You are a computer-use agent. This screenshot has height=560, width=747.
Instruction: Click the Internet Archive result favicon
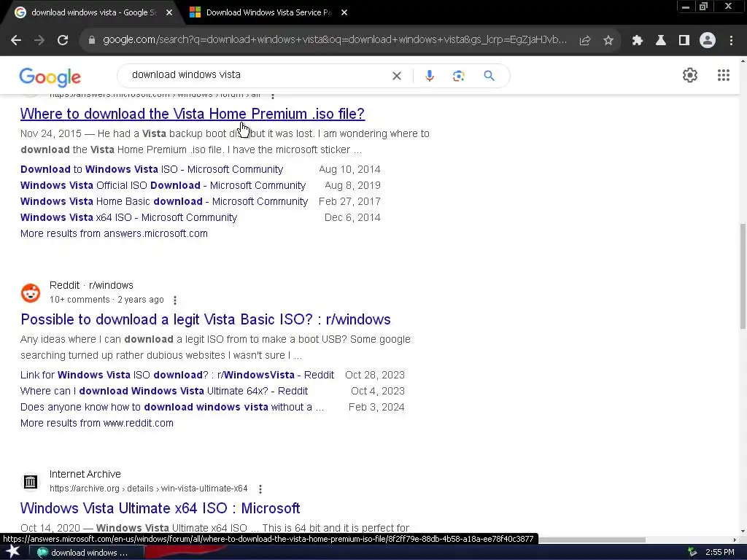[x=31, y=482]
